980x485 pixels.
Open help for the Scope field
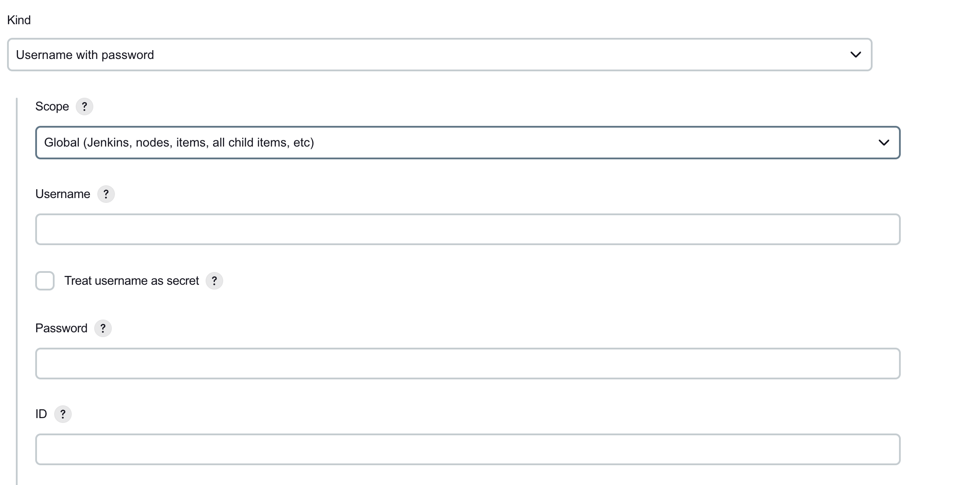tap(84, 107)
